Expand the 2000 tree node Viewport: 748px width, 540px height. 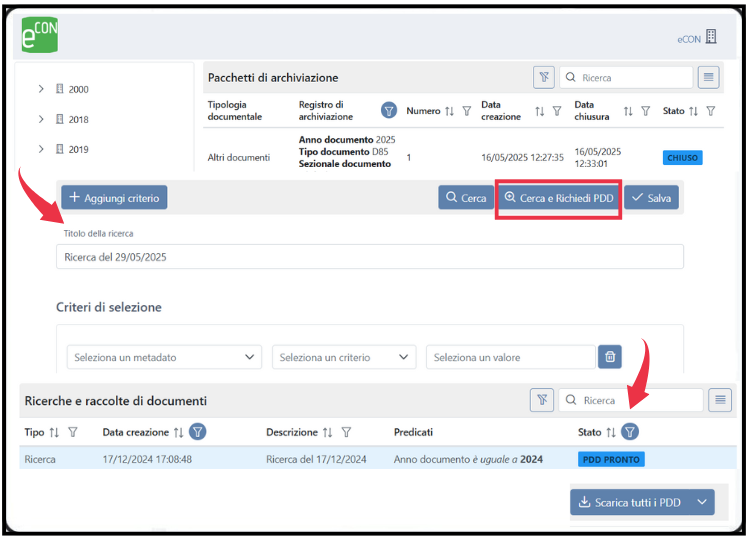tap(41, 89)
